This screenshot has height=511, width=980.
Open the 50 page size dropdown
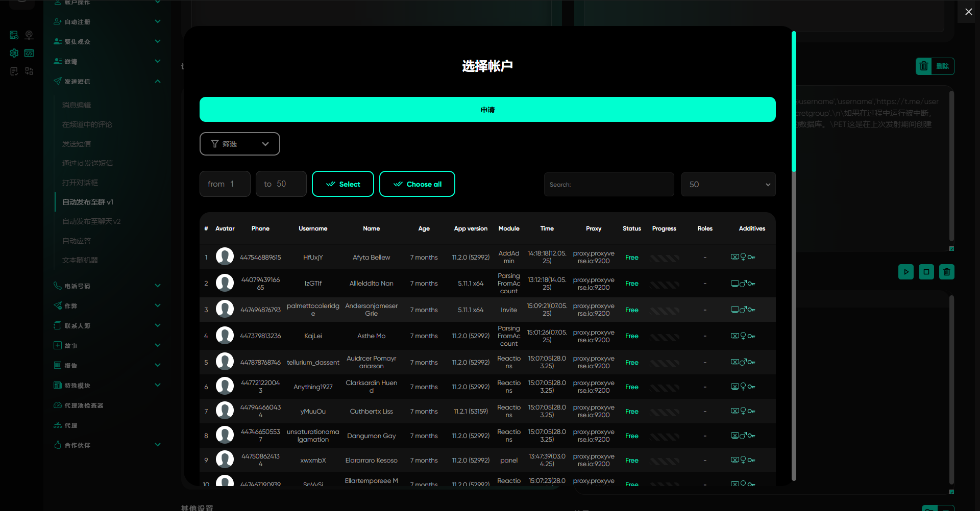point(728,185)
